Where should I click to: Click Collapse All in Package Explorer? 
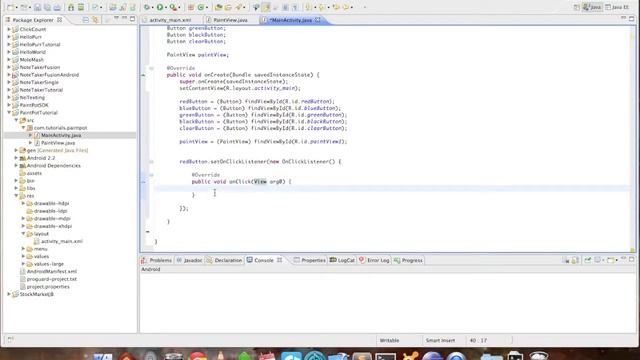86,20
